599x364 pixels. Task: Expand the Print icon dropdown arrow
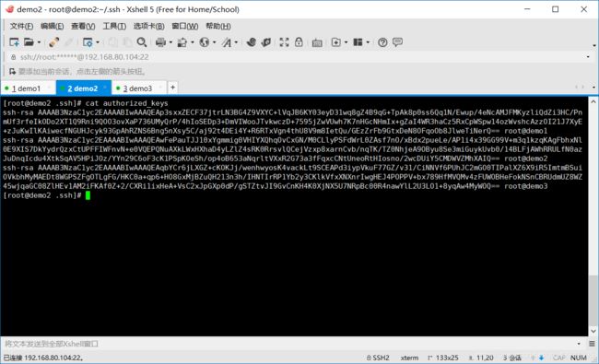170,42
